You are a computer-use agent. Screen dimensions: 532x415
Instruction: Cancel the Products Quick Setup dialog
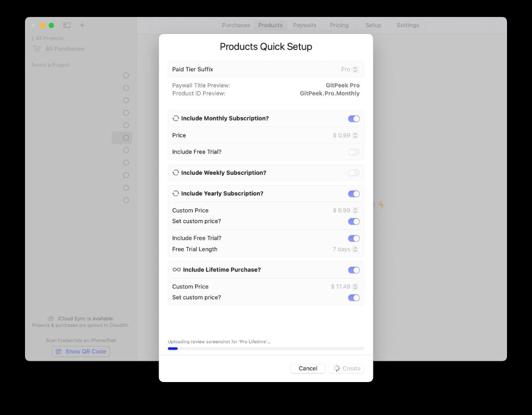(x=307, y=368)
